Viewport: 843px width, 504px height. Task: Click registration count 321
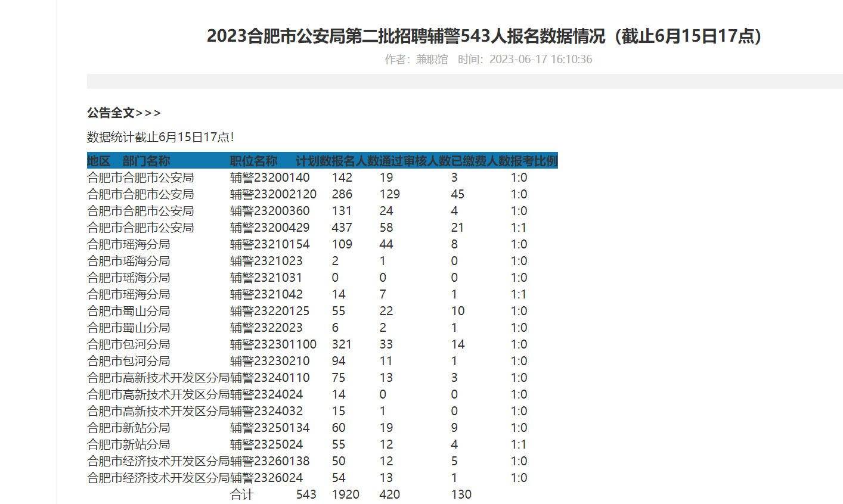tap(342, 344)
